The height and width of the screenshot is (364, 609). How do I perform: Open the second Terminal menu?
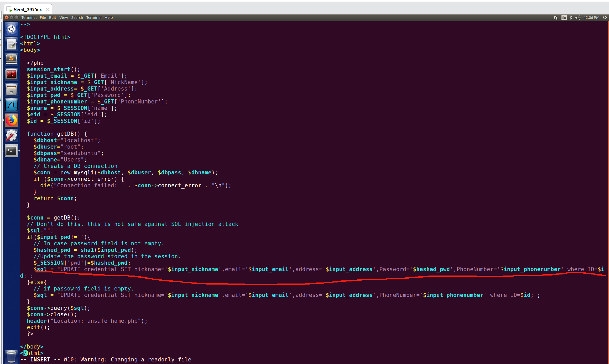[x=94, y=18]
